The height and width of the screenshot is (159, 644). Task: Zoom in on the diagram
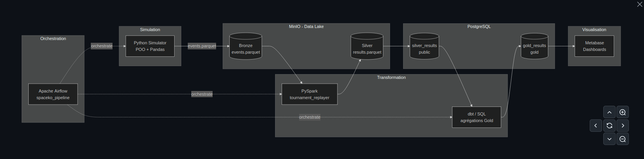point(623,112)
